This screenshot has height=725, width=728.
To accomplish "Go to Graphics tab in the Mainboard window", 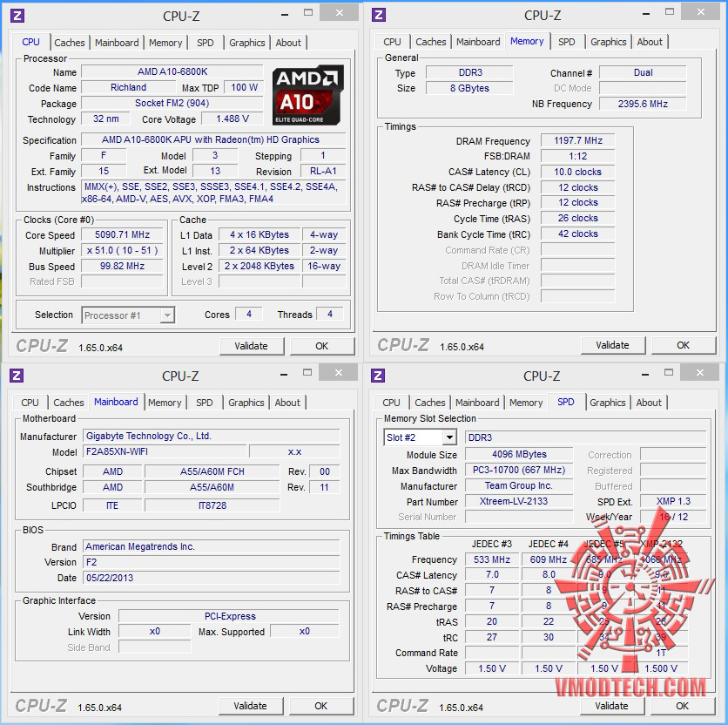I will 246,403.
